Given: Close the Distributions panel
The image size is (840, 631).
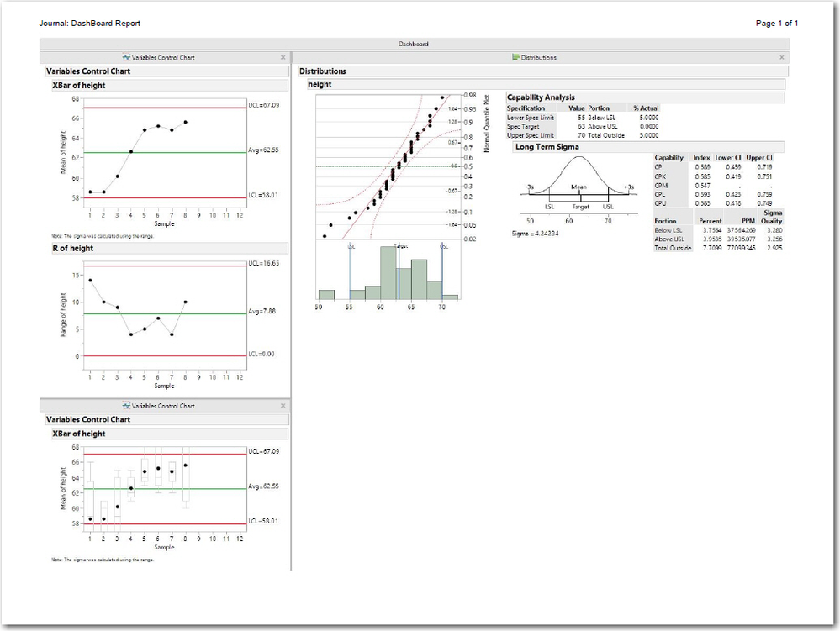Looking at the screenshot, I should click(781, 56).
